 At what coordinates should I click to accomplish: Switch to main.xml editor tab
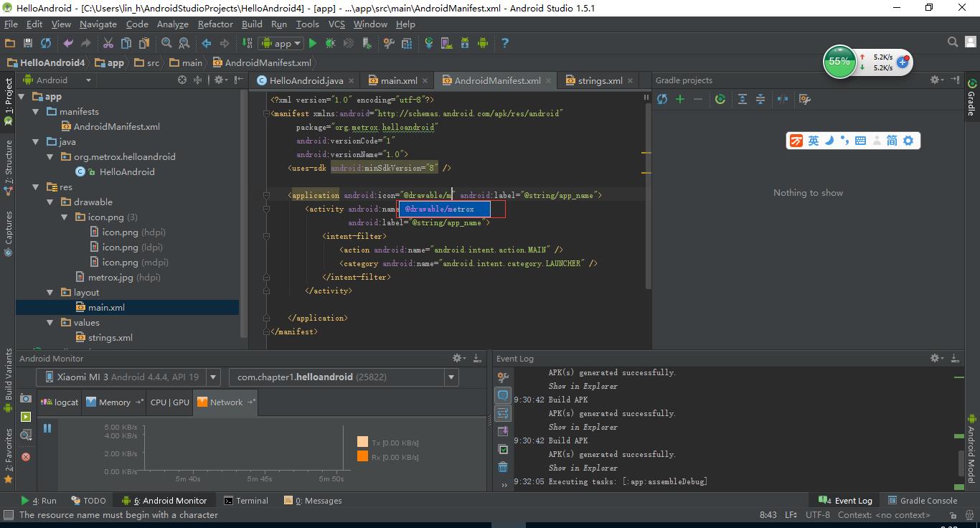click(398, 80)
